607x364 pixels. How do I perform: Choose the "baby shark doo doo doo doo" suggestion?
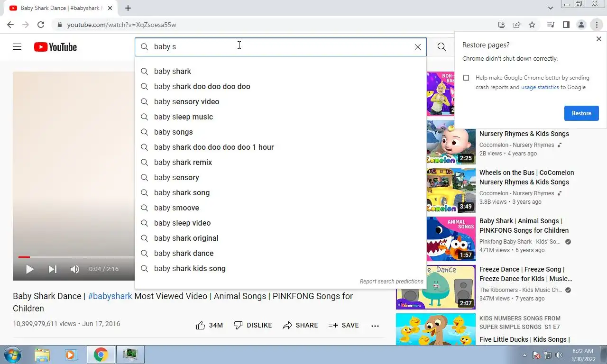(281, 86)
